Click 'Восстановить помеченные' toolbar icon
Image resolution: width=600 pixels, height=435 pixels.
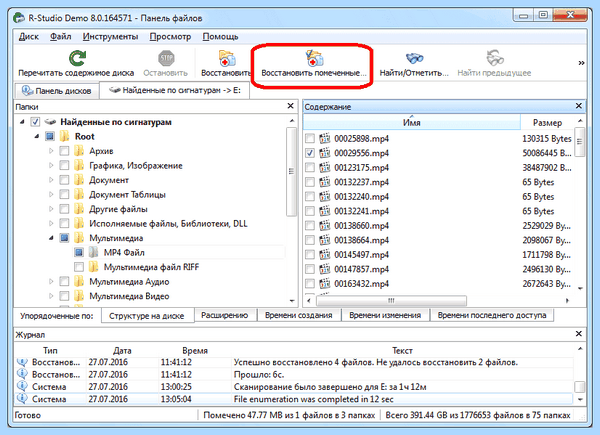(x=314, y=58)
